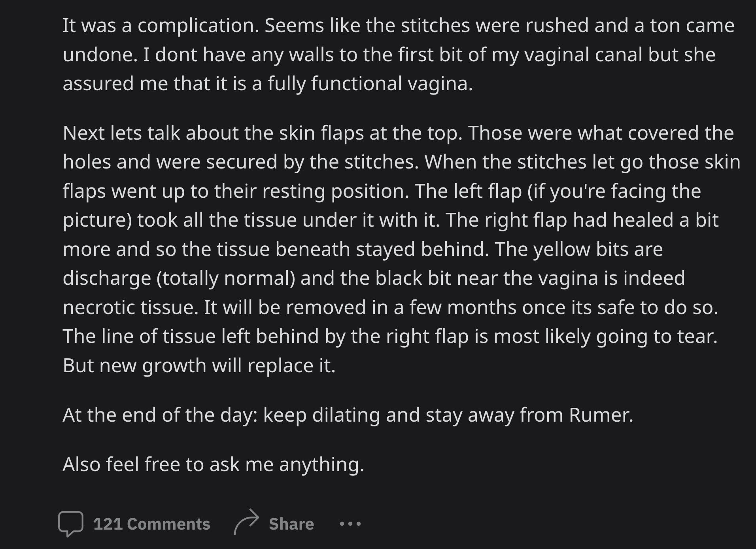Click the sentence "But new growth will replace it."
Viewport: 756px width, 549px height.
click(199, 365)
